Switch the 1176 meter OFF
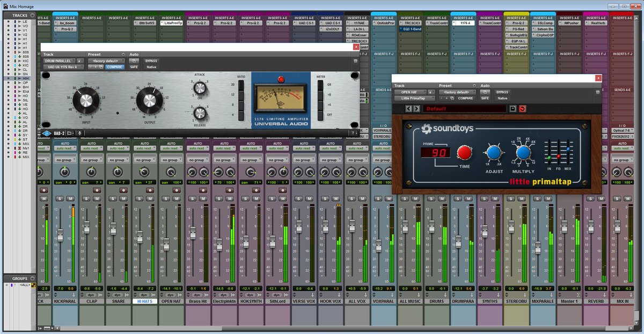The width and height of the screenshot is (644, 334). pyautogui.click(x=320, y=115)
